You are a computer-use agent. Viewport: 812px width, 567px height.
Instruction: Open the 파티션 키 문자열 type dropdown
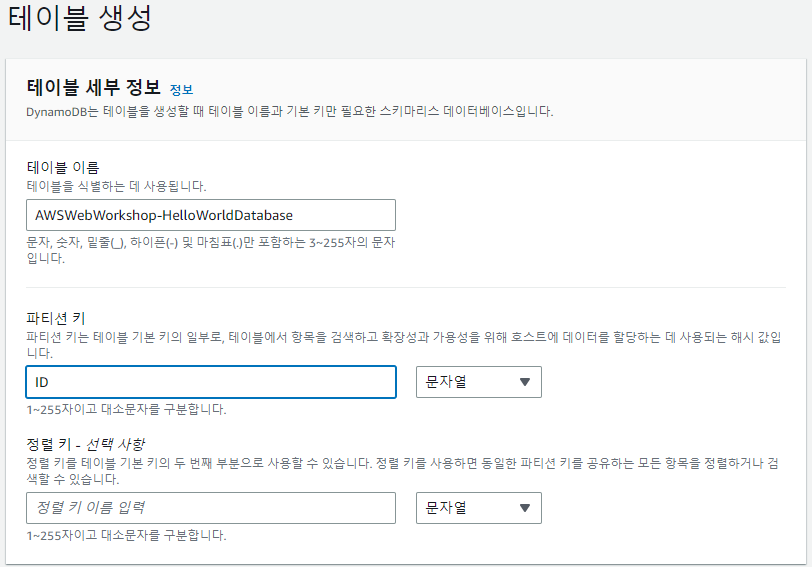pos(478,382)
